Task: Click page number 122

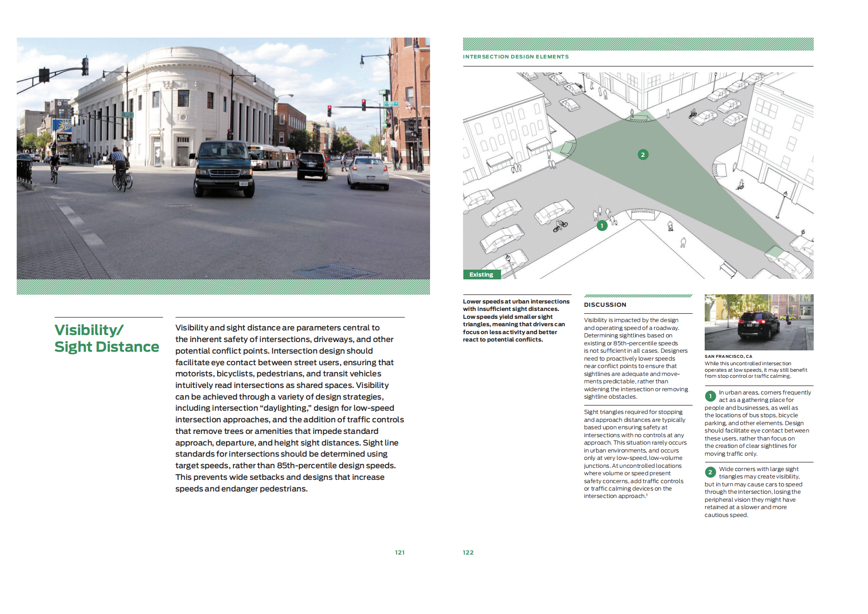Action: tap(468, 552)
